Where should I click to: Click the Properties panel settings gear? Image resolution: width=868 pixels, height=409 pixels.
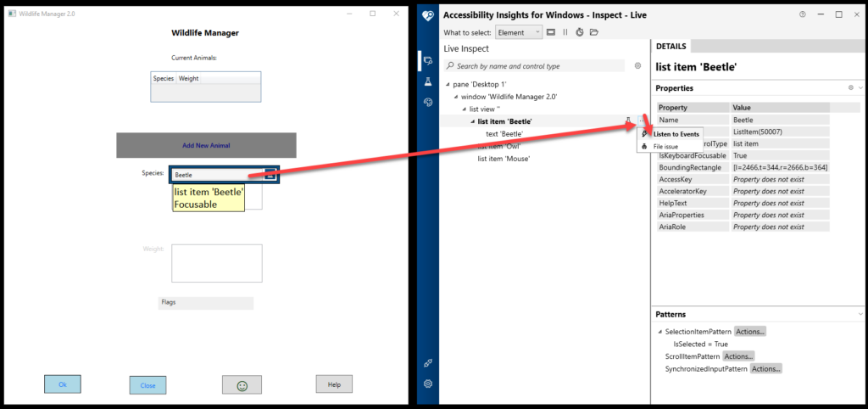tap(851, 88)
